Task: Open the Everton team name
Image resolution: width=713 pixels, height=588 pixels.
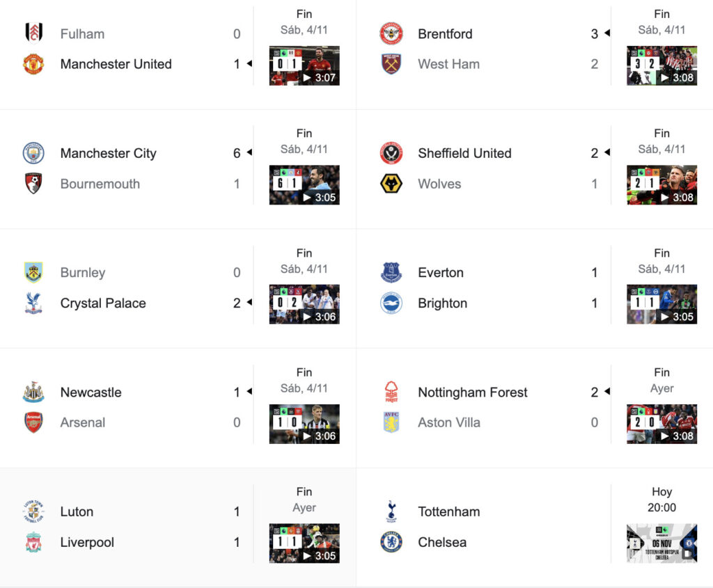Action: pyautogui.click(x=441, y=272)
